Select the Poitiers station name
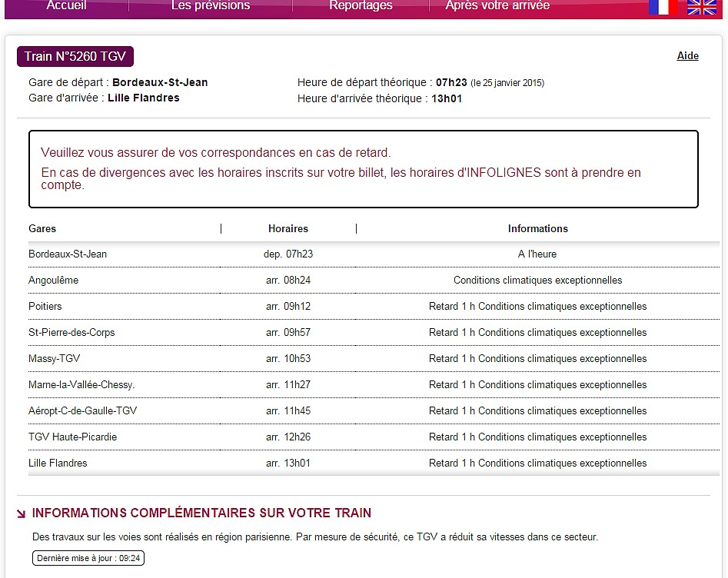Screen dimensions: 728x578 [x=45, y=307]
